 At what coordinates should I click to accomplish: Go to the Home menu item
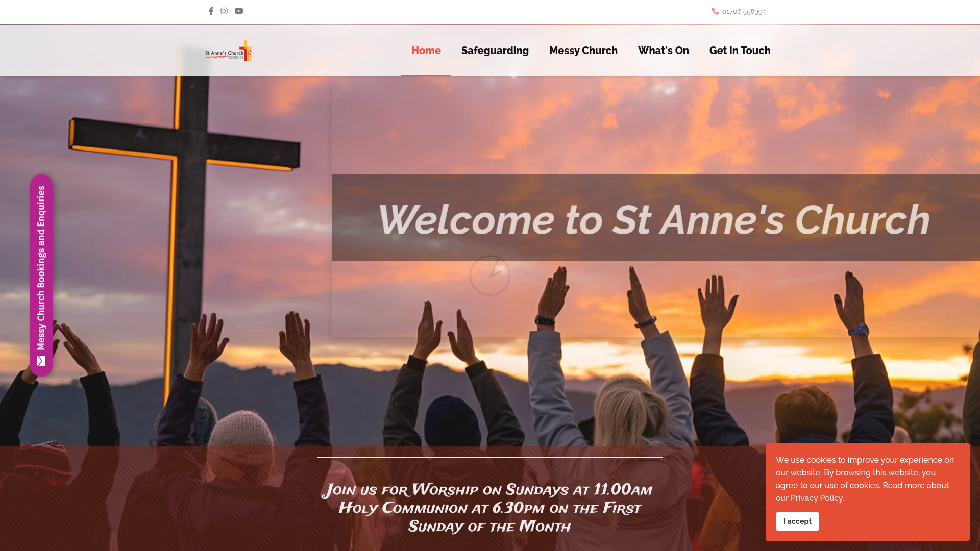pos(426,51)
